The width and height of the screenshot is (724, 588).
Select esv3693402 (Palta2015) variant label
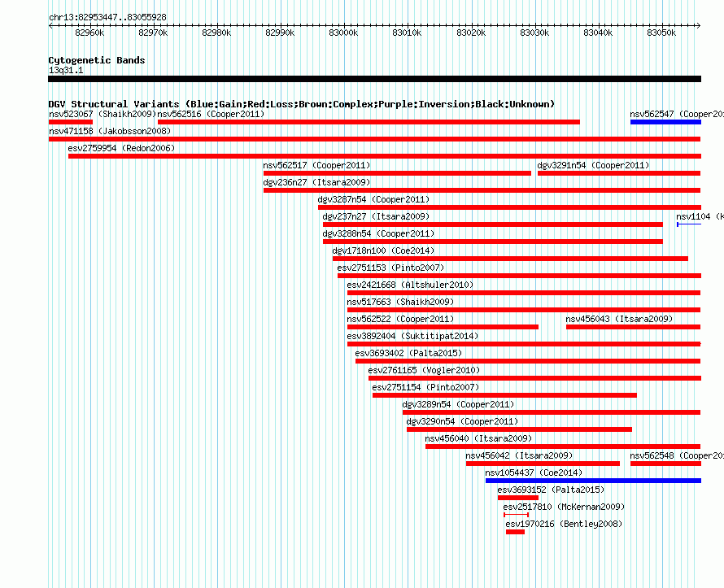[408, 353]
